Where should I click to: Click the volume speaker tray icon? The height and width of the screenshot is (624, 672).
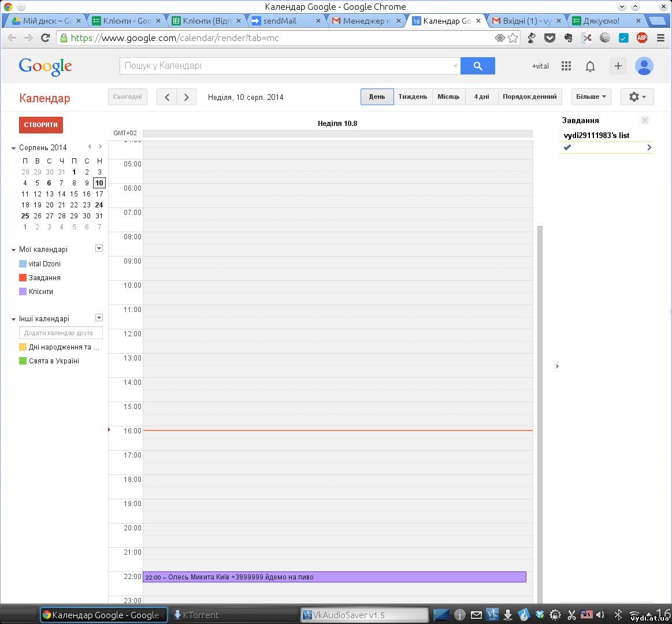(600, 615)
